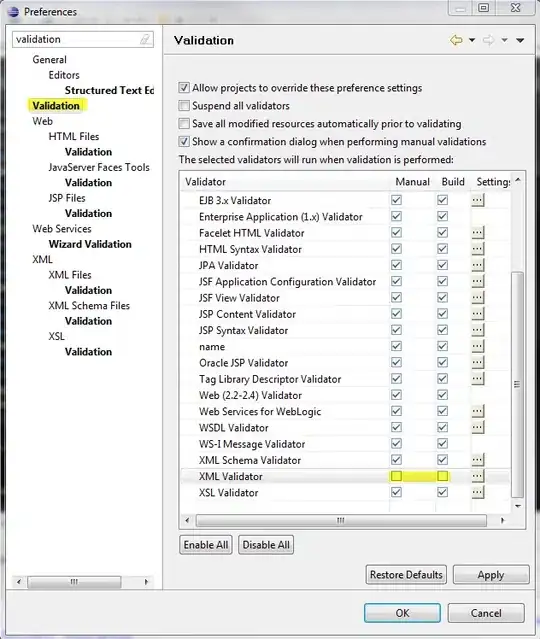Viewport: 540px width, 639px height.
Task: Open settings for WSDL Validator
Action: (478, 427)
